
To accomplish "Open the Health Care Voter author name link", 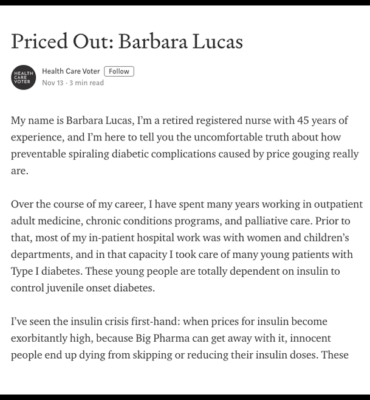I will click(71, 71).
